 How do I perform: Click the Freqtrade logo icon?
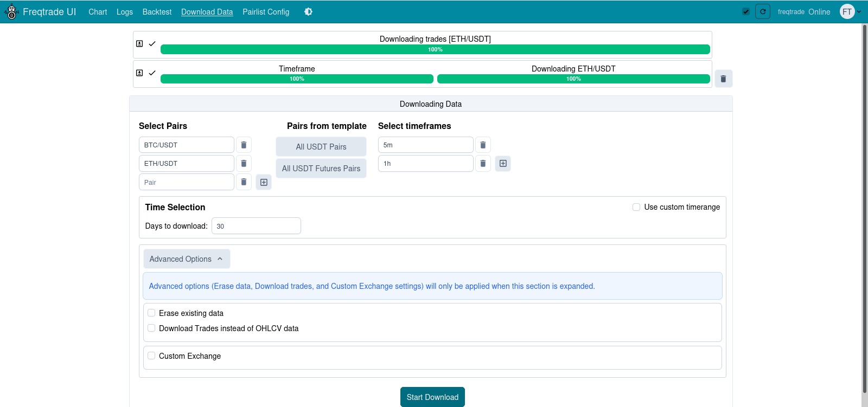(11, 11)
